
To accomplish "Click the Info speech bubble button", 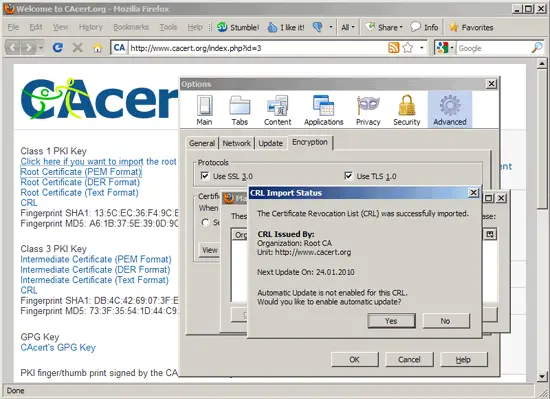I will pos(424,27).
